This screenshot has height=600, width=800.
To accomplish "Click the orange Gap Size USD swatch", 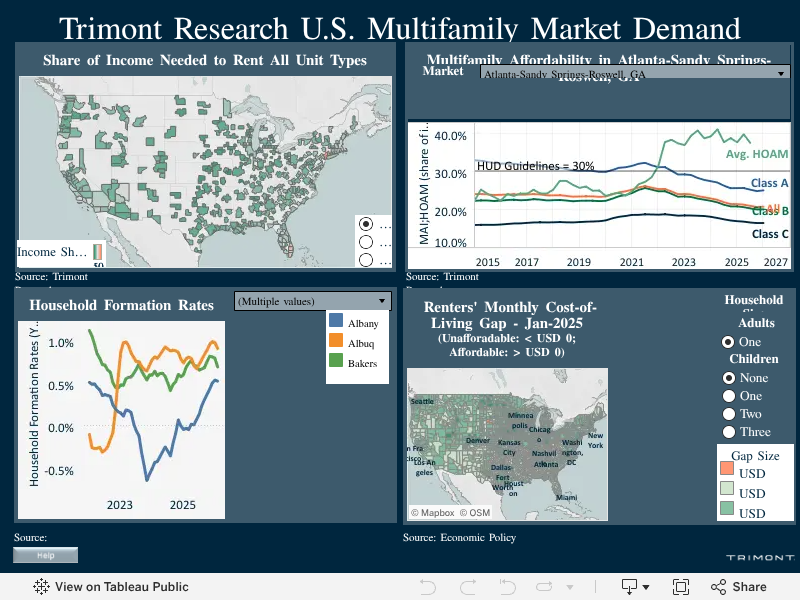I will 727,468.
